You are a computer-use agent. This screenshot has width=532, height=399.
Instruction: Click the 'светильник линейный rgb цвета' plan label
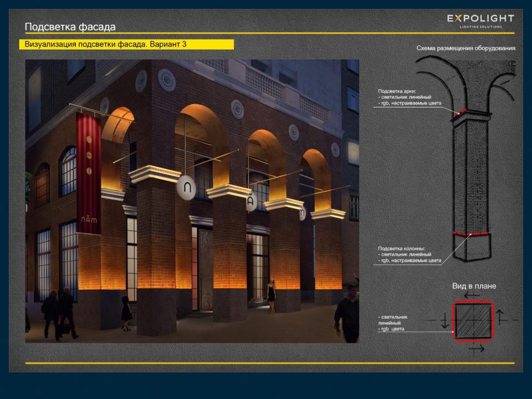(x=393, y=323)
